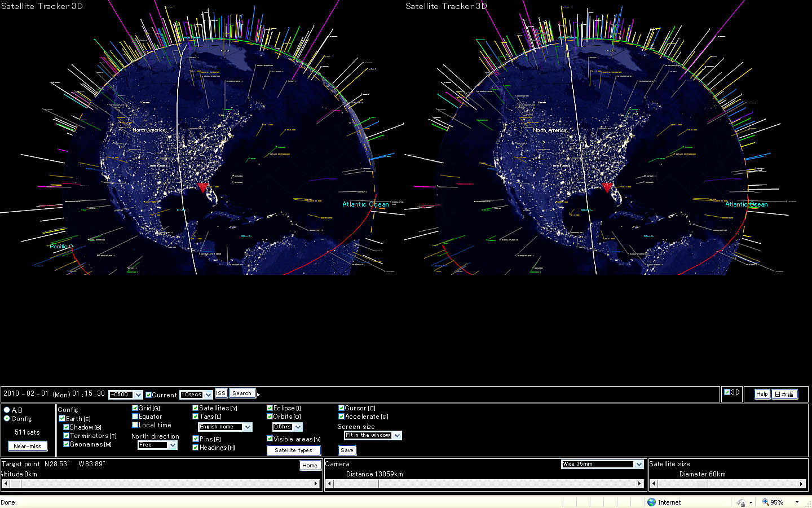Image resolution: width=812 pixels, height=508 pixels.
Task: Switch language with the 日本語 button
Action: pyautogui.click(x=784, y=394)
